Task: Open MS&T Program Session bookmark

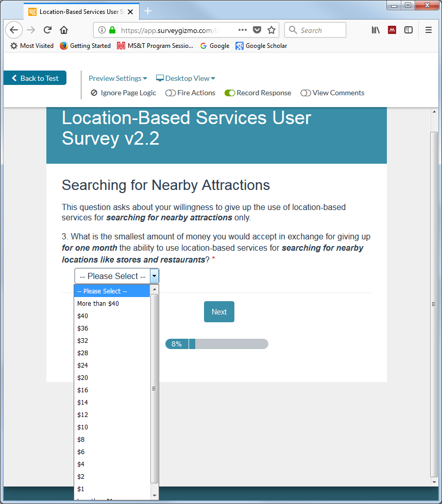Action: tap(155, 46)
